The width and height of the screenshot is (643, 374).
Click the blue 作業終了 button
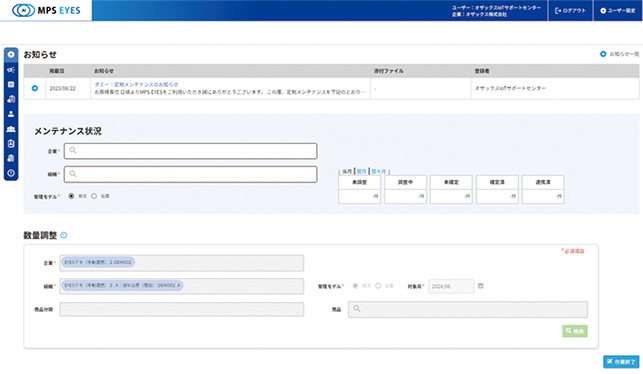tap(621, 362)
